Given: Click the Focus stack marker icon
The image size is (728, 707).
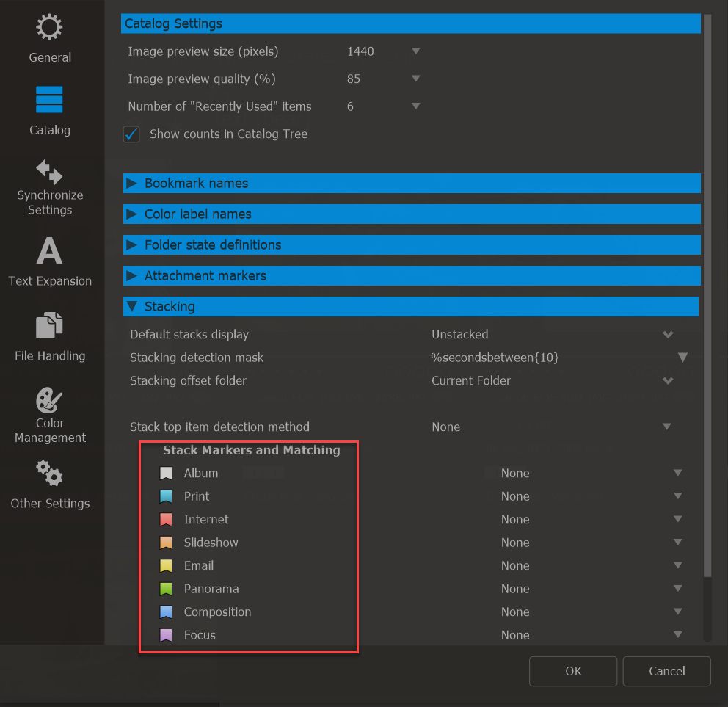Looking at the screenshot, I should point(166,635).
